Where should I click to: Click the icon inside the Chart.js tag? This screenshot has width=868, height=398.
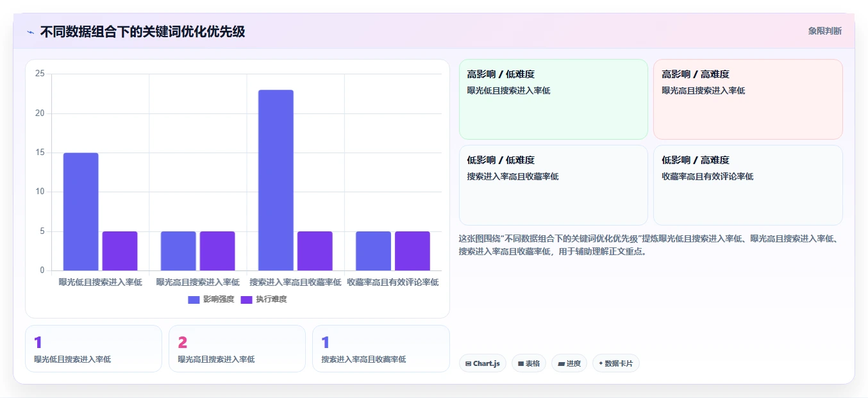pyautogui.click(x=469, y=363)
